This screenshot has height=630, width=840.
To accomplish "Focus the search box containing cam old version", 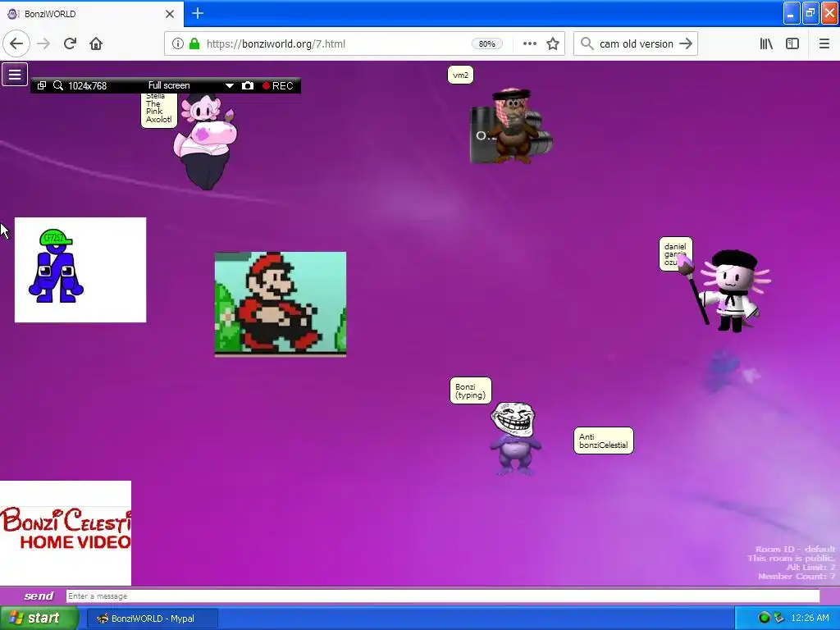I will tap(636, 44).
